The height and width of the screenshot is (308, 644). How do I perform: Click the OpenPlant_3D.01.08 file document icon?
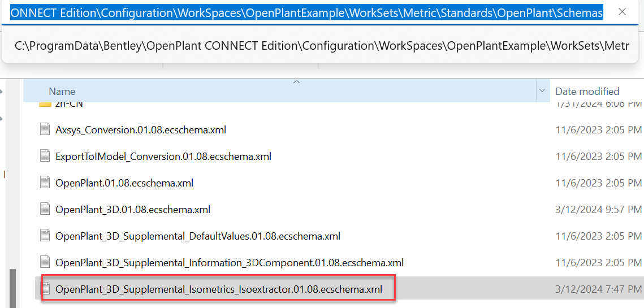45,210
